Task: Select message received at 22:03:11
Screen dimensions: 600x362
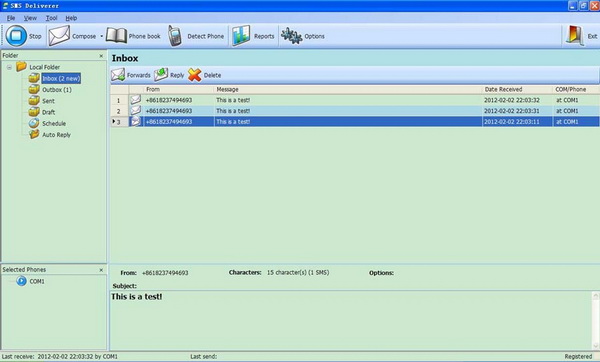Action: point(355,122)
